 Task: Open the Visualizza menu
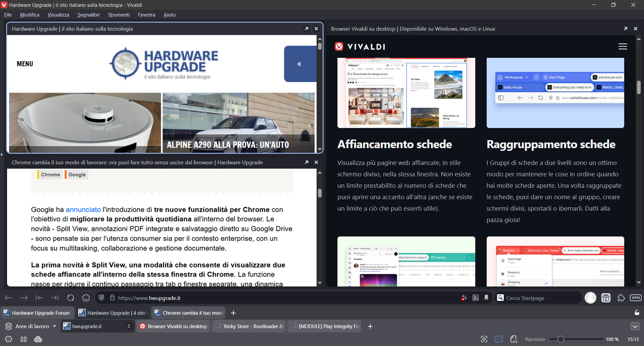click(x=58, y=15)
